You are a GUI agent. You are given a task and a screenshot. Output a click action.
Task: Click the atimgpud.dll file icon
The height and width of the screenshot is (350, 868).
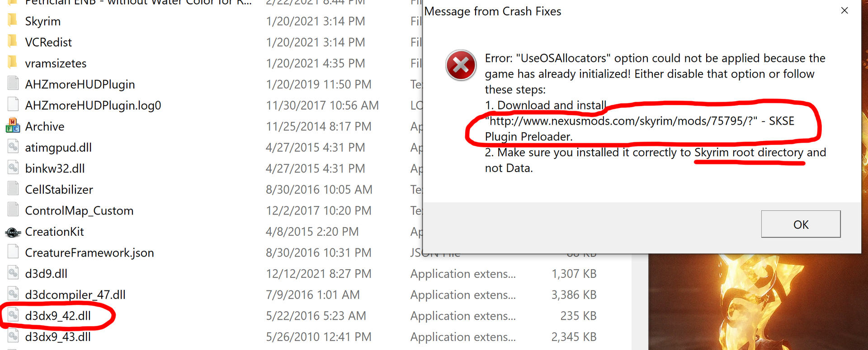tap(13, 147)
